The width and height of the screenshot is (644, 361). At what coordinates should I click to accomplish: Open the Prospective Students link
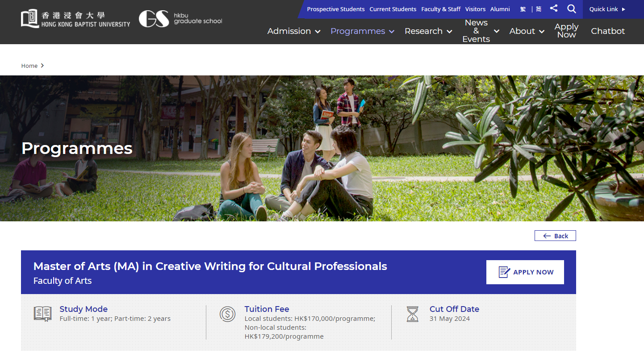(x=335, y=9)
